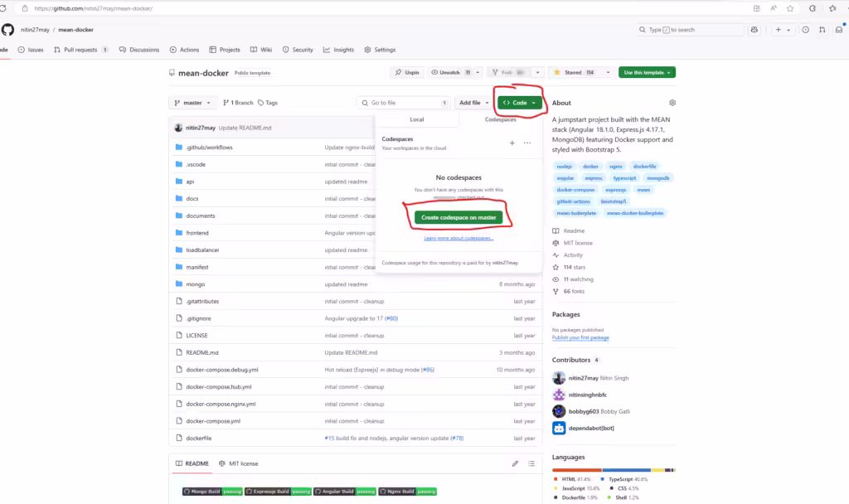Click the Unpin button
Screen dimensions: 849x504
point(406,72)
